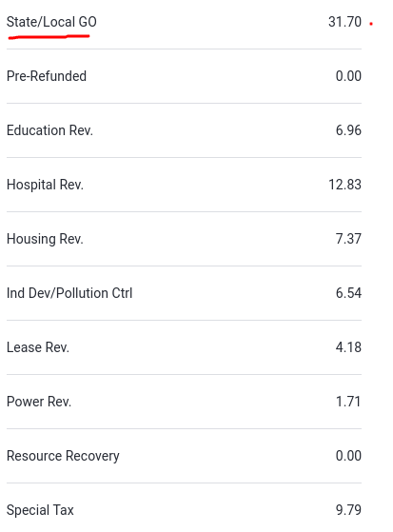Click the Pre-Refunded row label
The image size is (393, 532).
(x=47, y=76)
